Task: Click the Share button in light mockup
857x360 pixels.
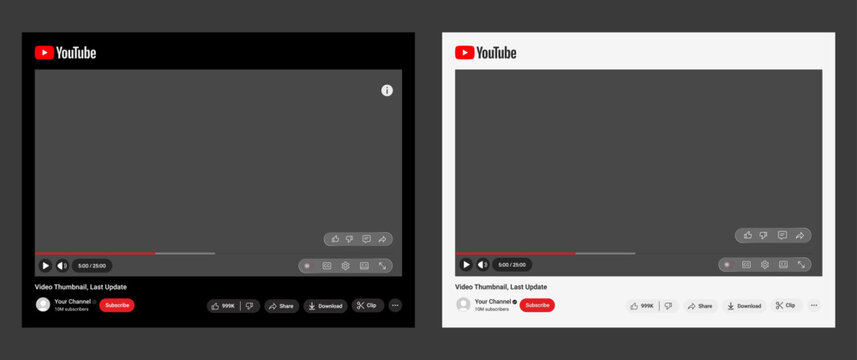Action: pyautogui.click(x=700, y=306)
